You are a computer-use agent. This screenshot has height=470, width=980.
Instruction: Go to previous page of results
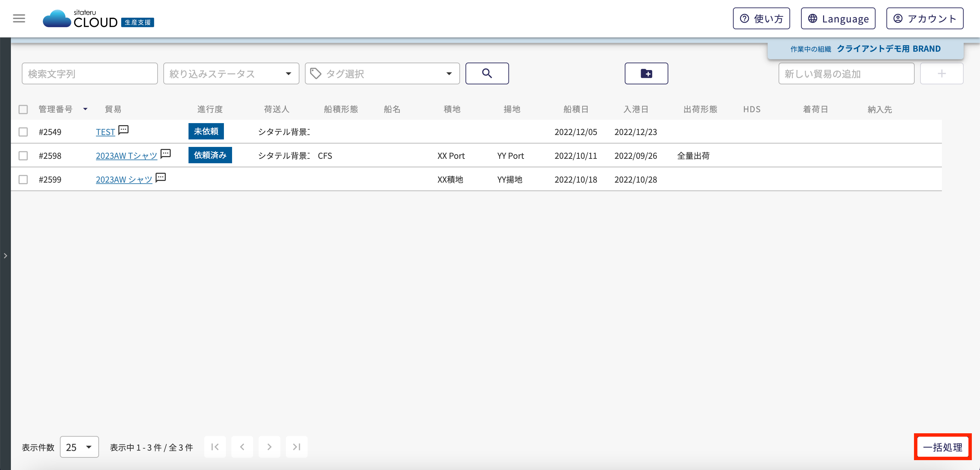(x=242, y=447)
